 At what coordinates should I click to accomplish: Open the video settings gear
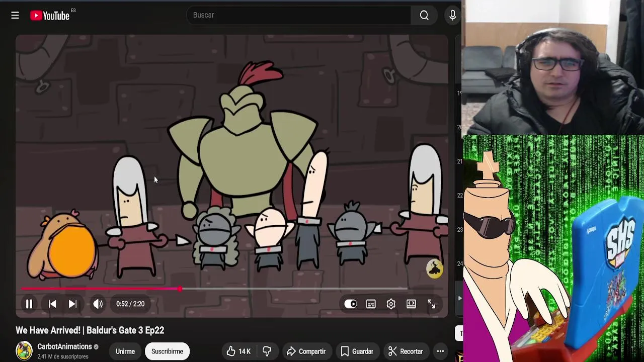coord(391,304)
